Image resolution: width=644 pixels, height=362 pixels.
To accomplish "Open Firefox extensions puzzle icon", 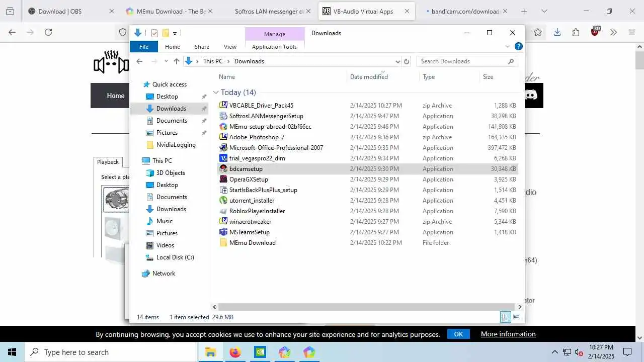I will (x=576, y=32).
